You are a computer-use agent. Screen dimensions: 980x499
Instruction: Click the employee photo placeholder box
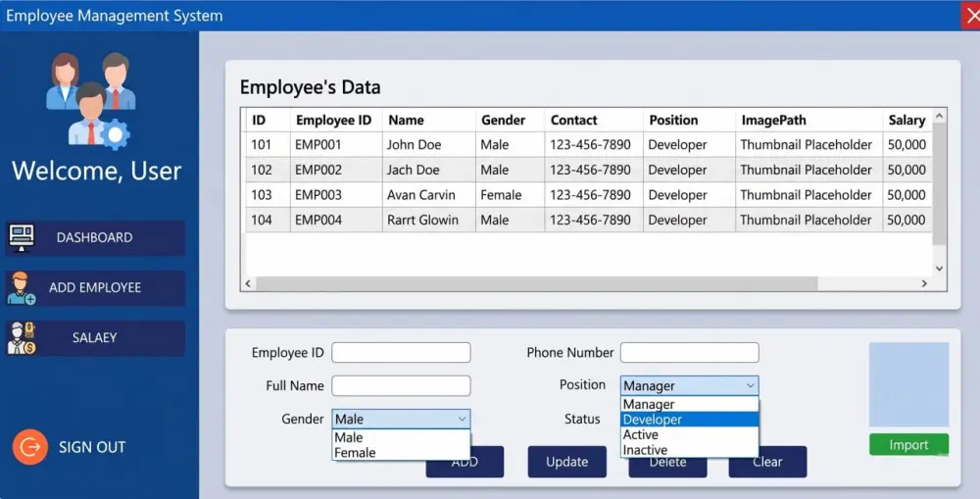(x=908, y=384)
